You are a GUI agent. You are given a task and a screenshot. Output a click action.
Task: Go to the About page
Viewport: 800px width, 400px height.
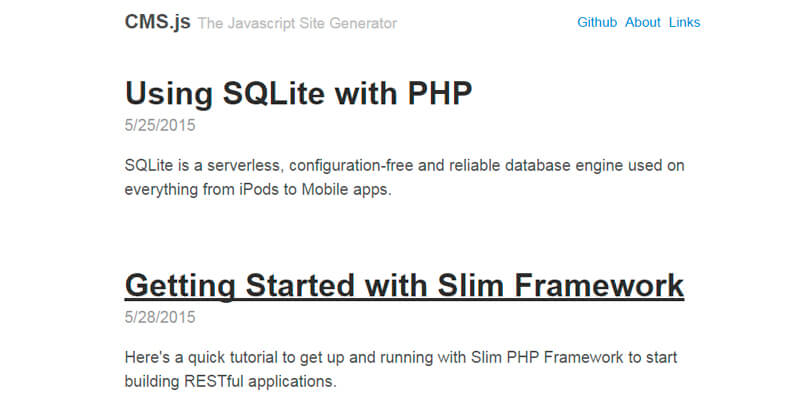pos(643,22)
